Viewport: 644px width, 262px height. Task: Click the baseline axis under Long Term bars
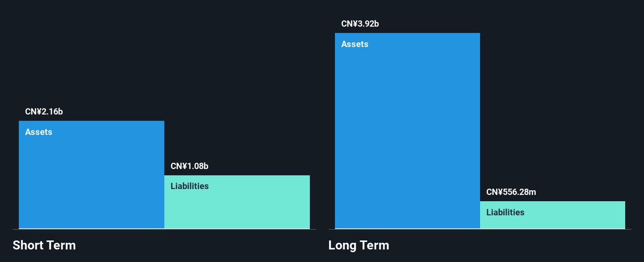click(480, 229)
